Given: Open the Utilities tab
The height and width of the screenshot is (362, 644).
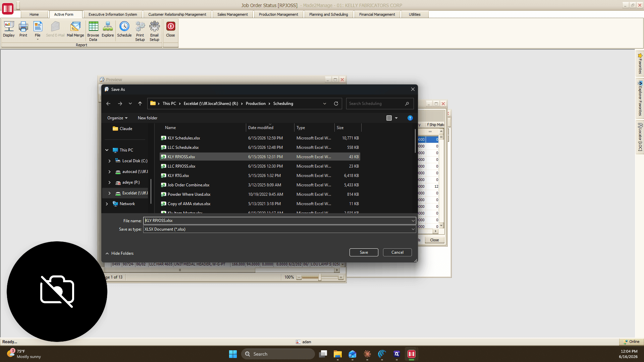Looking at the screenshot, I should pos(415,14).
